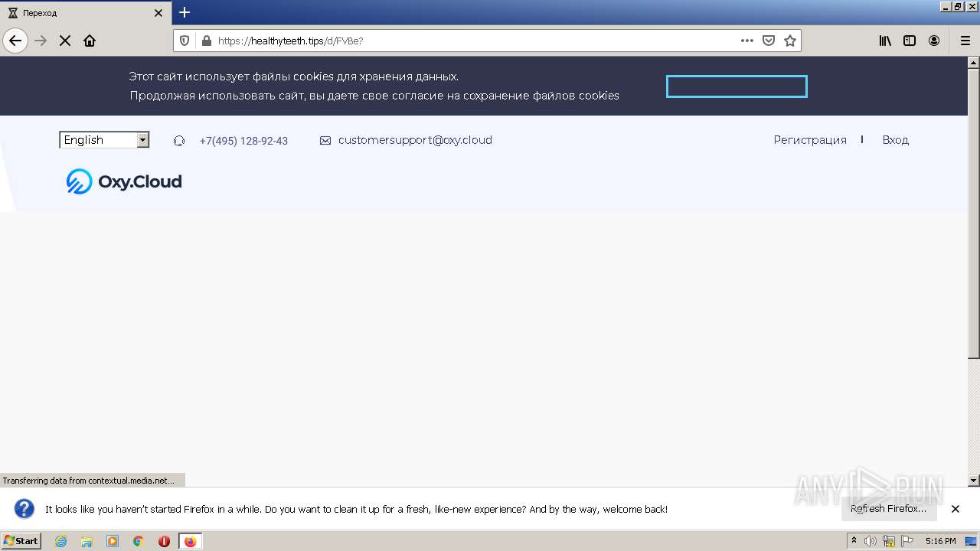Open page actions three-dot menu
The height and width of the screenshot is (551, 980).
[747, 41]
